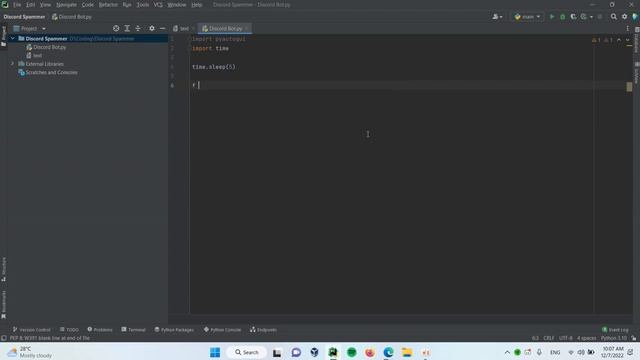Open the Window menu
Image resolution: width=640 pixels, height=360 pixels.
pos(177,5)
